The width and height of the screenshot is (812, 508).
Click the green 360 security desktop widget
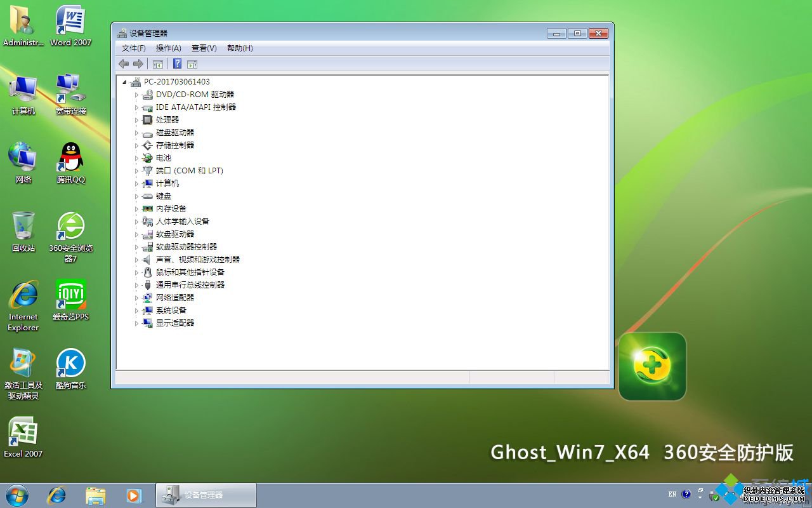click(x=652, y=366)
